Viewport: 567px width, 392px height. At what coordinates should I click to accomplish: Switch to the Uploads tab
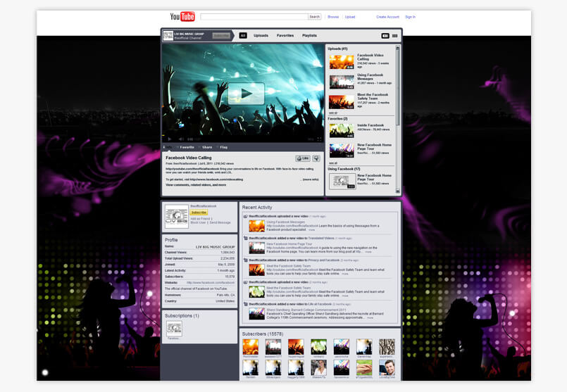[x=261, y=35]
